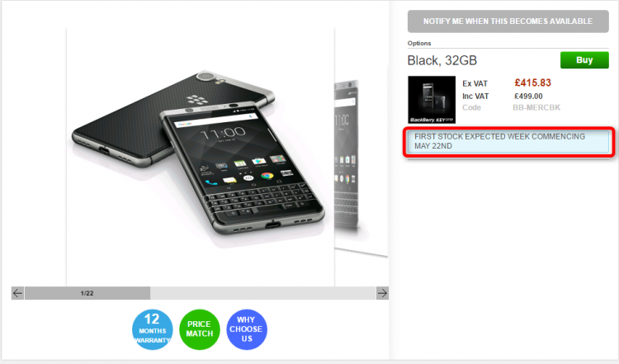Click the main BlackBerry phone image
The width and height of the screenshot is (619, 364).
[x=201, y=157]
